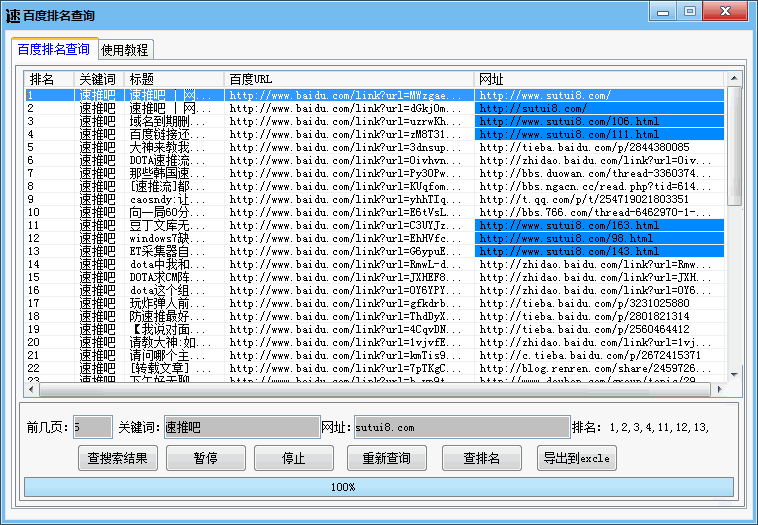758x525 pixels.
Task: Sort by the 百度URL column header
Action: click(x=349, y=79)
